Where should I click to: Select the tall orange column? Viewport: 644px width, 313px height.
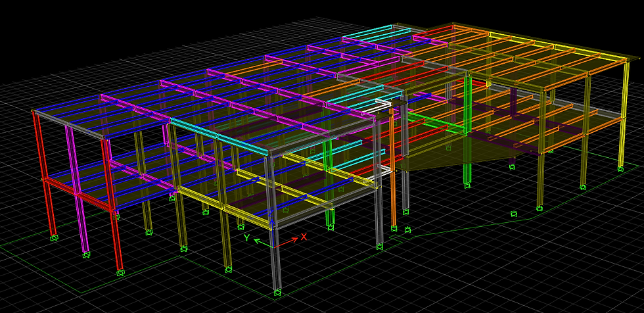pos(392,168)
